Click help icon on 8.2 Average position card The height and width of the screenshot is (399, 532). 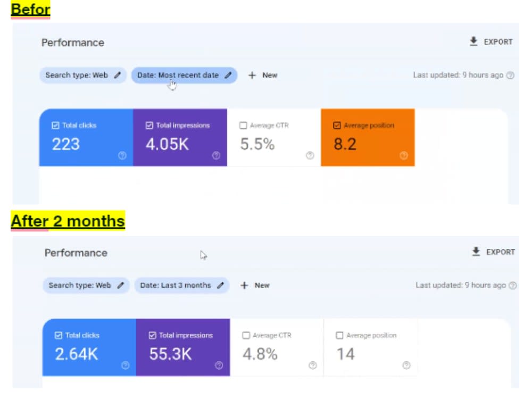tap(404, 155)
